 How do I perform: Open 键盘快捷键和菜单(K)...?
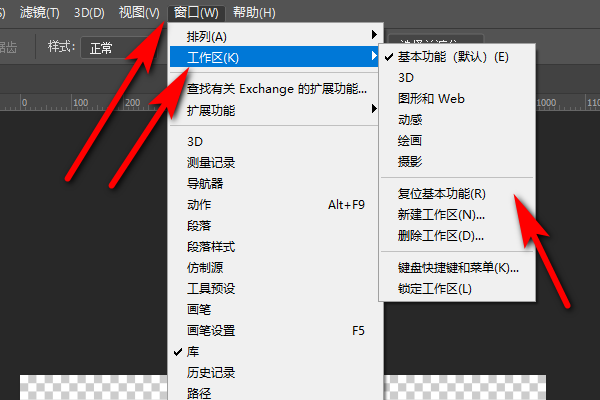coord(457,268)
